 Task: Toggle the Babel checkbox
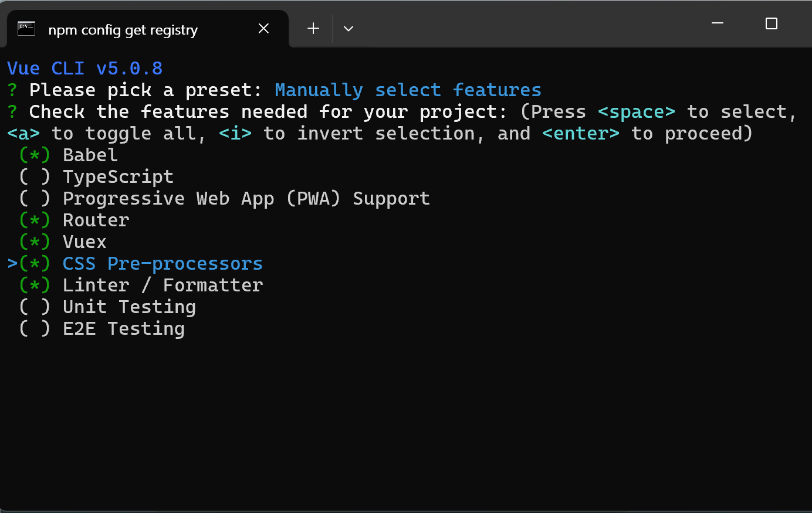tap(35, 155)
